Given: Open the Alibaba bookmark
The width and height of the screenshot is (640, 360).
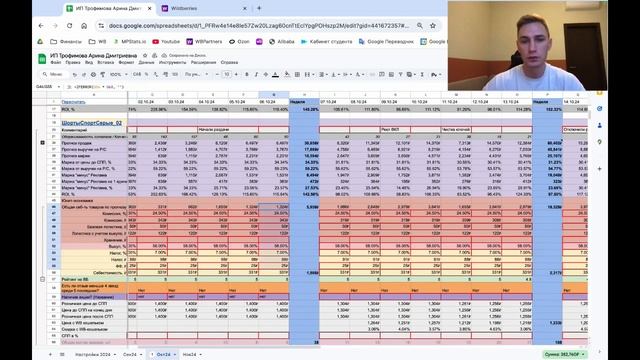Looking at the screenshot, I should [282, 42].
